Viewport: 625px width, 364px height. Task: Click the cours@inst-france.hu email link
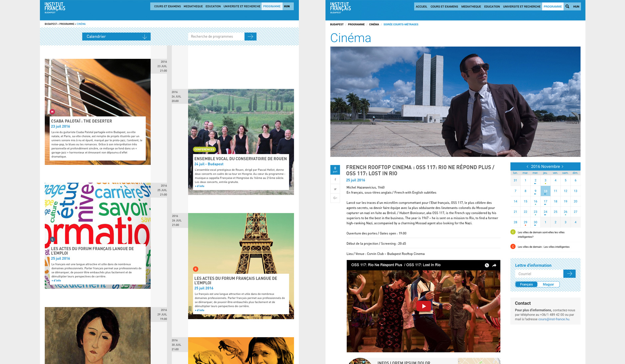(554, 319)
